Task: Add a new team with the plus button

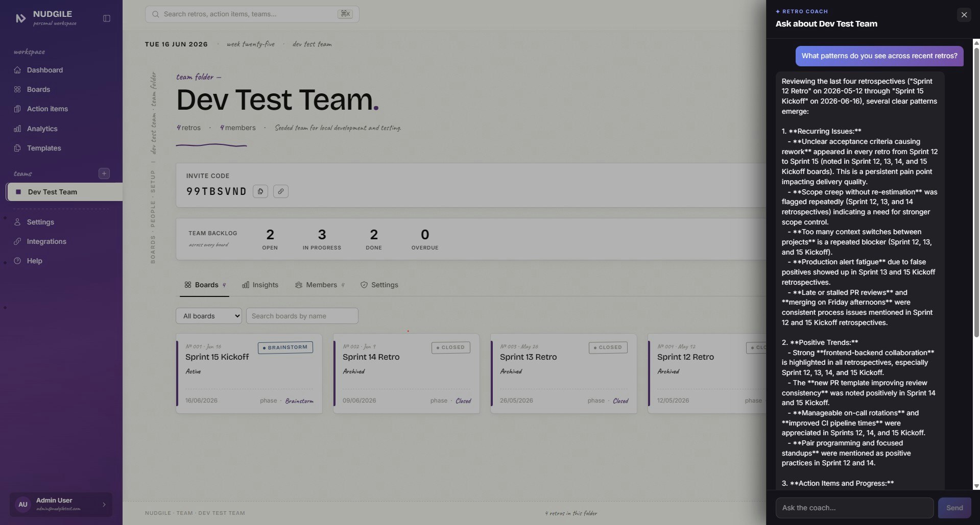Action: [x=104, y=173]
